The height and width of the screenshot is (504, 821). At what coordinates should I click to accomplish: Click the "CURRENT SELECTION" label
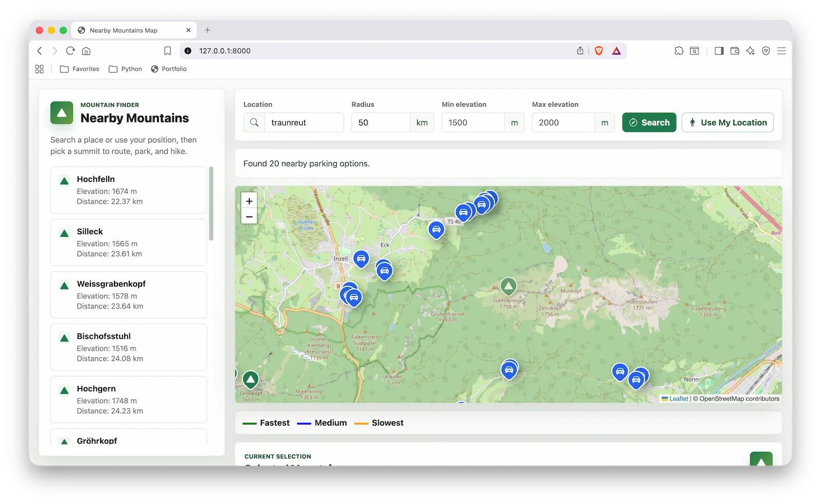pos(278,456)
